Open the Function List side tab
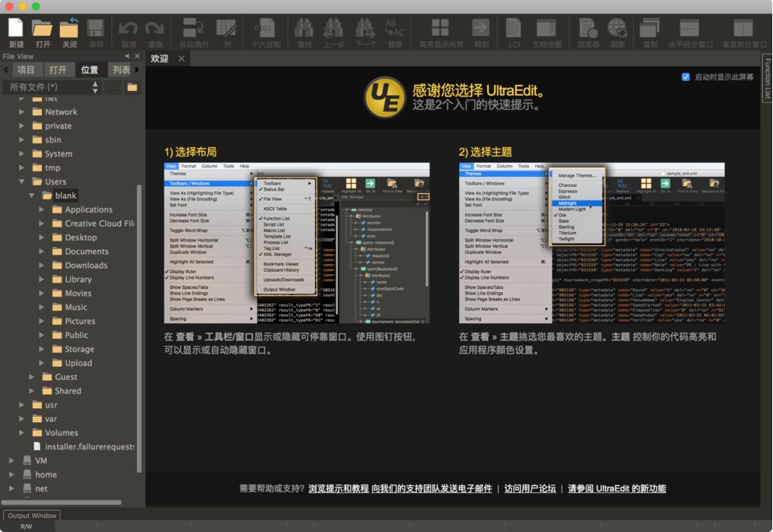 (767, 79)
